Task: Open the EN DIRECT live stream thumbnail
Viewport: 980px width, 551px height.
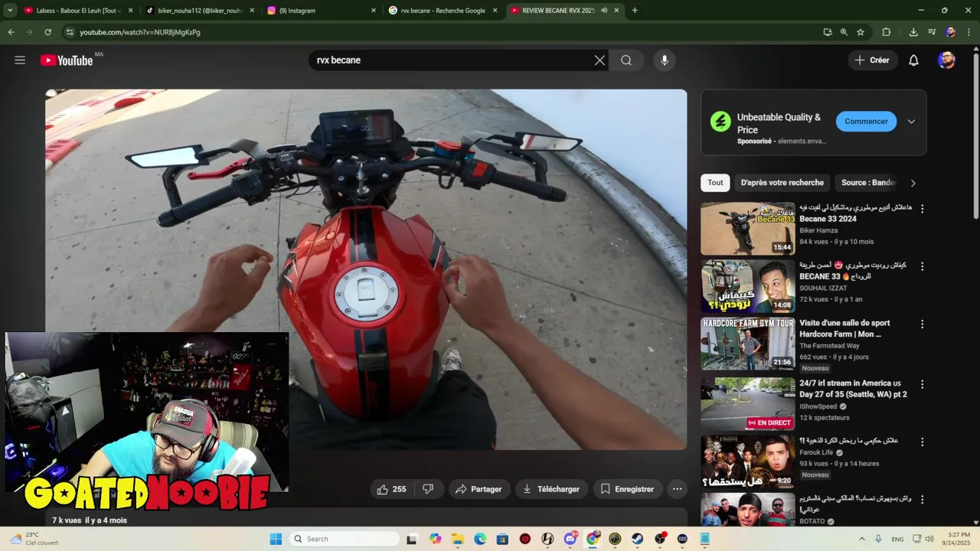Action: coord(747,403)
